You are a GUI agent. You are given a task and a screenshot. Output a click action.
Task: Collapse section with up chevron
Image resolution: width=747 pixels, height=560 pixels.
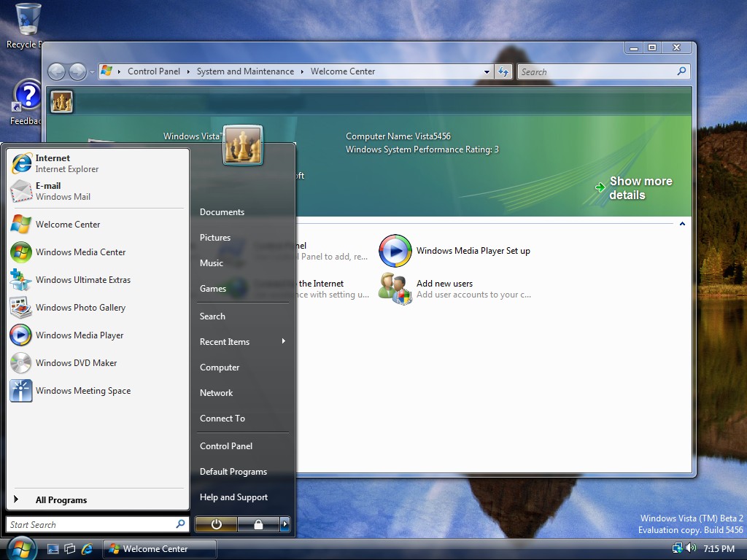pos(682,224)
